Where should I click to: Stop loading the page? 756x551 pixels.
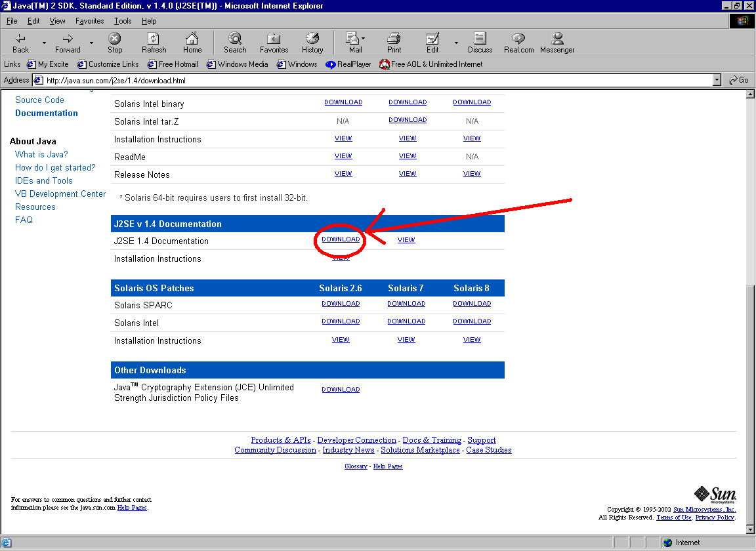tap(115, 43)
